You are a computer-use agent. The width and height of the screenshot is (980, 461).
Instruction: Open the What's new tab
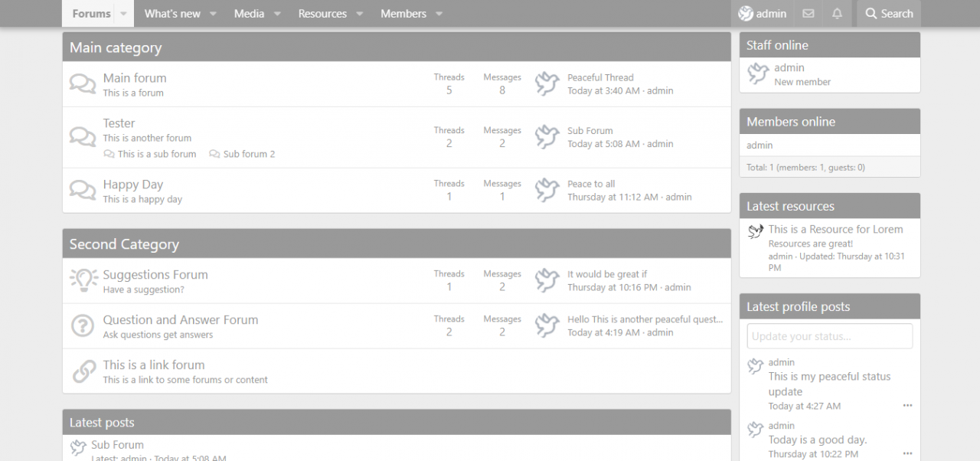pyautogui.click(x=172, y=14)
